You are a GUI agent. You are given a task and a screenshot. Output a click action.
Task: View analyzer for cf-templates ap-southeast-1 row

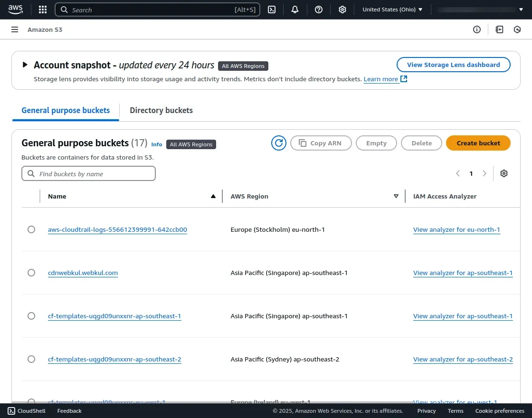(x=463, y=316)
